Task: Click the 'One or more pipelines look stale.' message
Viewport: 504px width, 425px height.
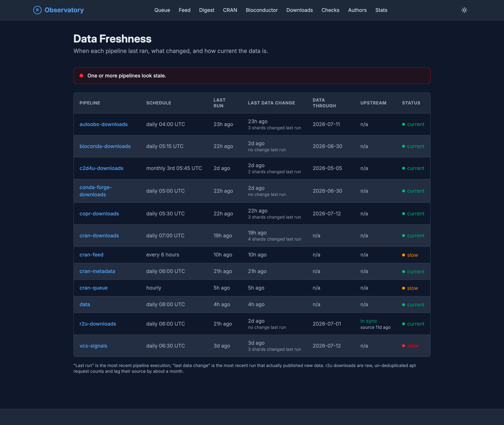Action: pyautogui.click(x=127, y=76)
